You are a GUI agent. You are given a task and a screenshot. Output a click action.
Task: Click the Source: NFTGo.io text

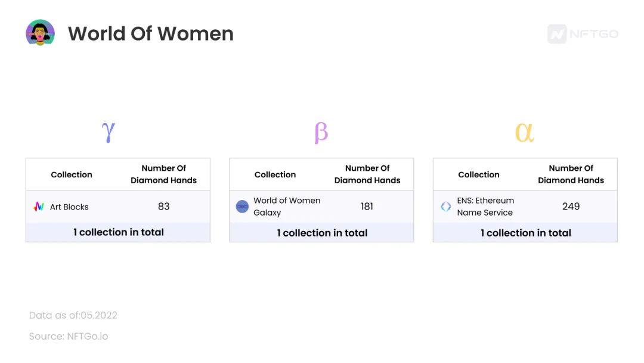[69, 336]
